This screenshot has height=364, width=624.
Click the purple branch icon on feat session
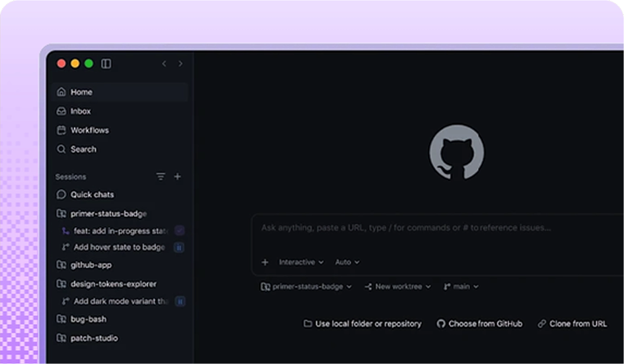[x=65, y=231]
